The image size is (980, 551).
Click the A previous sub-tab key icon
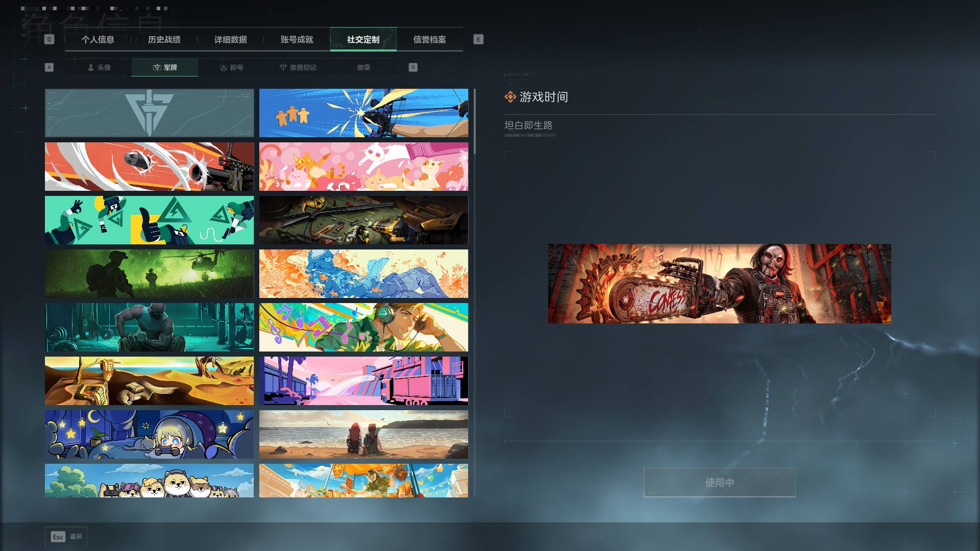point(49,67)
